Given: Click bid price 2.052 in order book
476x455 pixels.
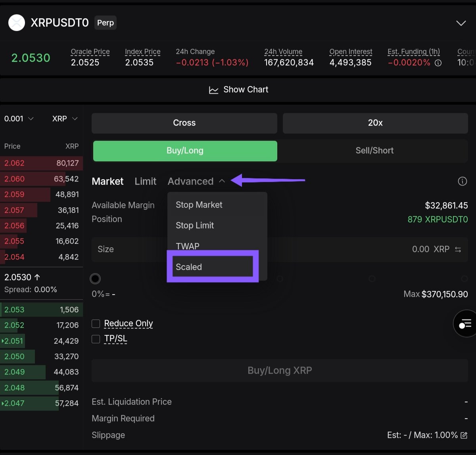Looking at the screenshot, I should (x=14, y=325).
